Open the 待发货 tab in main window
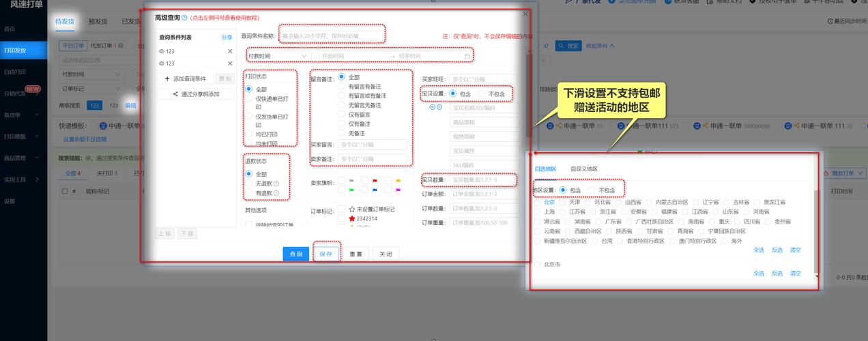 65,21
